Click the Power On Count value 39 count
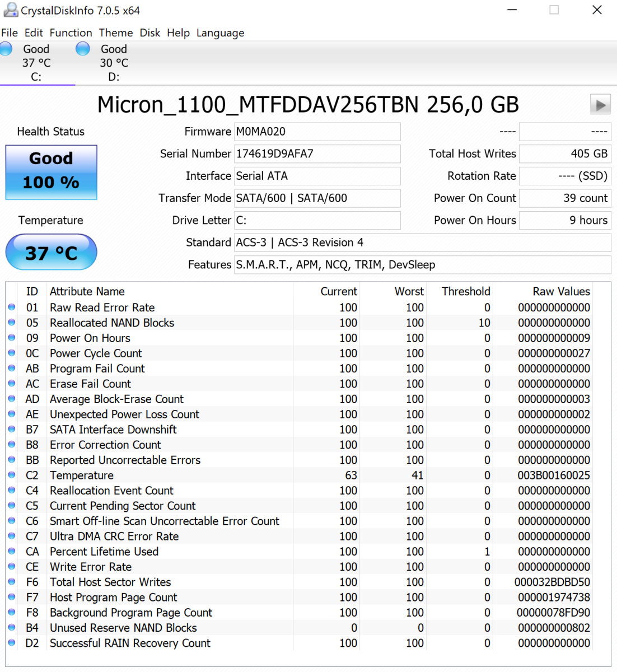This screenshot has width=617, height=672. click(x=565, y=198)
